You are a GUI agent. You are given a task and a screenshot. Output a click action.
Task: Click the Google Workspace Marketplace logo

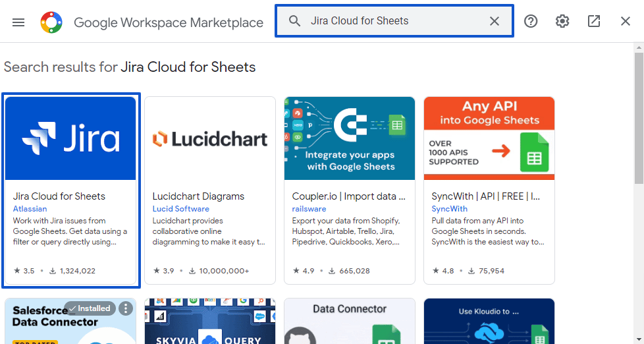pyautogui.click(x=51, y=22)
